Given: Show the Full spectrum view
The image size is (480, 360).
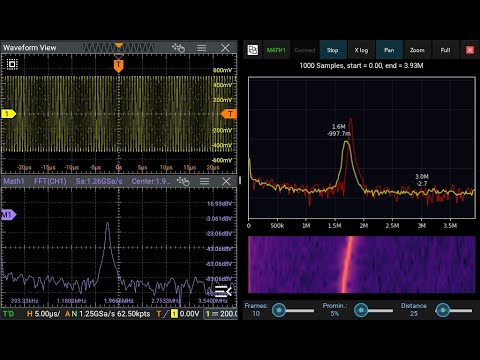Looking at the screenshot, I should point(445,50).
